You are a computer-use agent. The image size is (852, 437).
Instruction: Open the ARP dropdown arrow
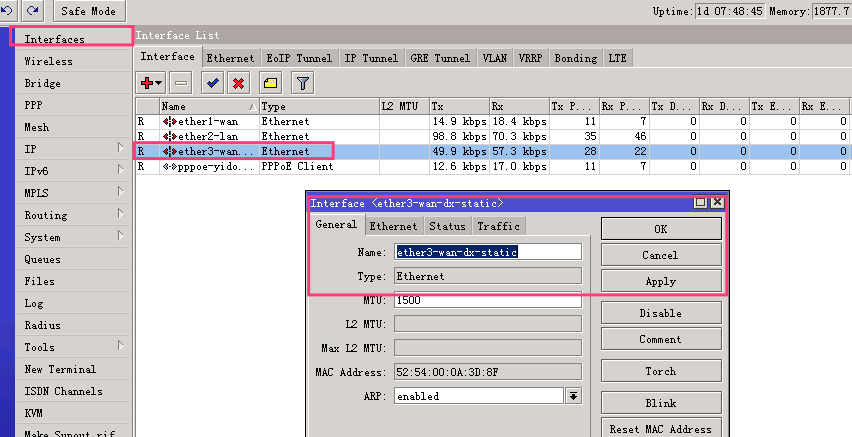coord(573,396)
